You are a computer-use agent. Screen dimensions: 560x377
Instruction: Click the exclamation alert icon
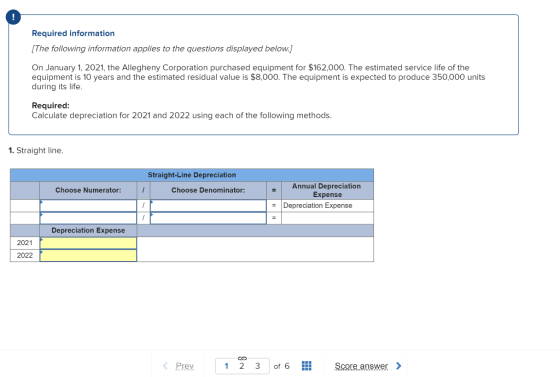13,17
